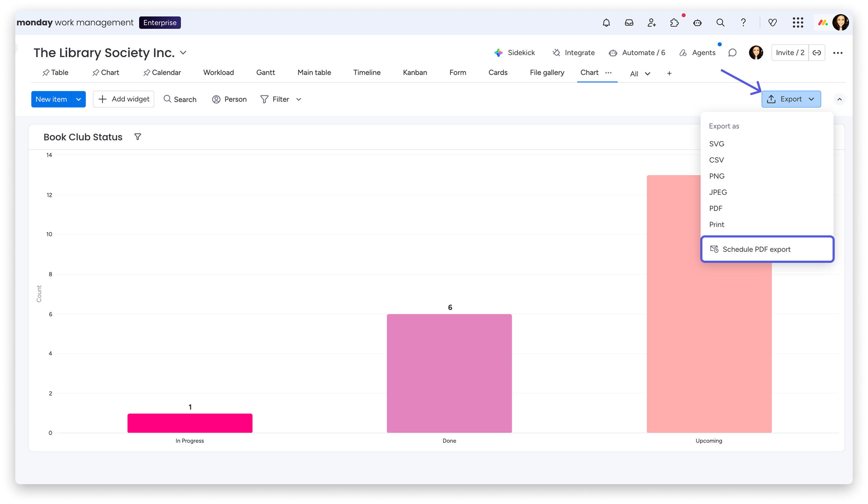868x504 pixels.
Task: Collapse the board header with the arrow
Action: pyautogui.click(x=839, y=99)
